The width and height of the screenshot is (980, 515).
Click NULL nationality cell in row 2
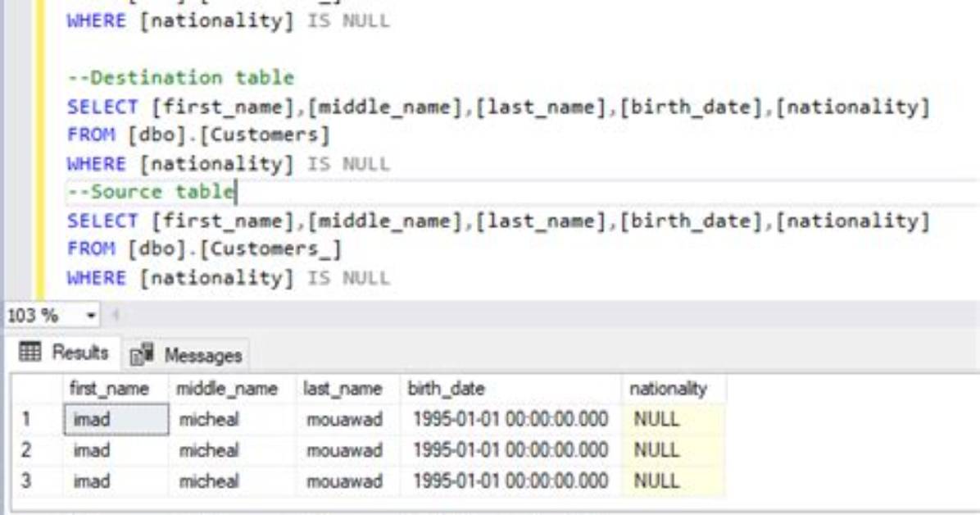pos(674,450)
